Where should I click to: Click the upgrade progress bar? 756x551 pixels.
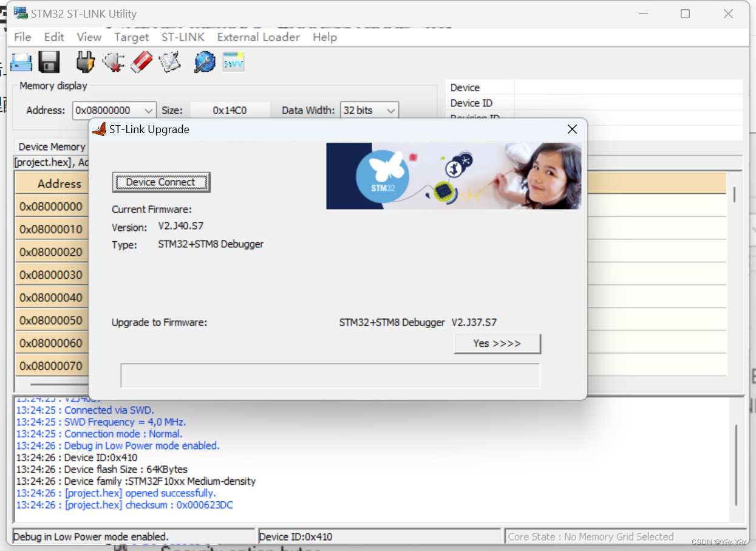tap(330, 375)
